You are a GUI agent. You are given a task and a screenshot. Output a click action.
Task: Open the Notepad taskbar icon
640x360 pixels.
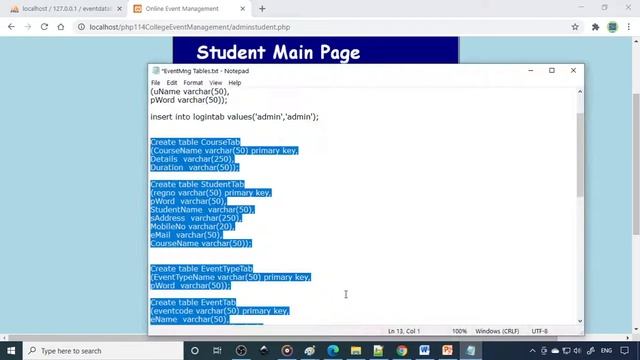coord(471,351)
